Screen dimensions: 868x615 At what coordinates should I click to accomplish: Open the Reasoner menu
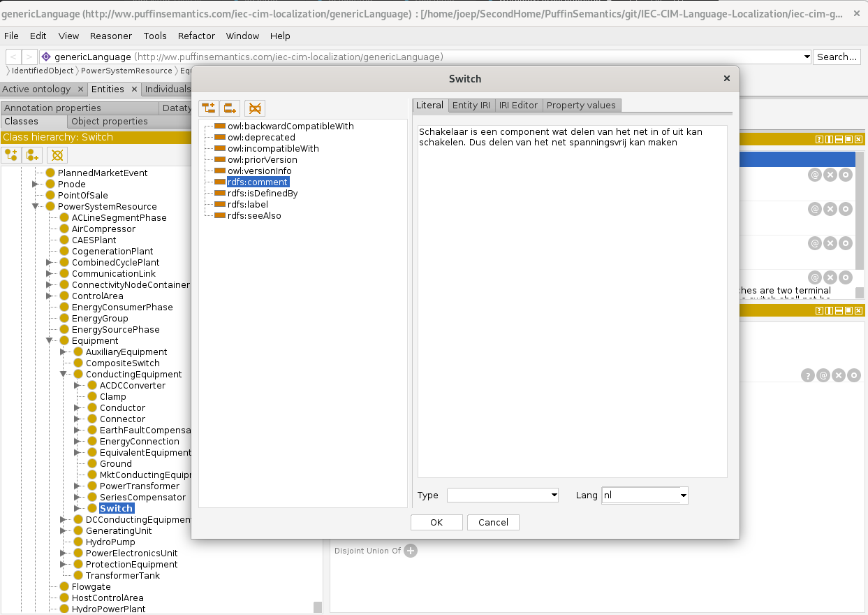point(111,36)
